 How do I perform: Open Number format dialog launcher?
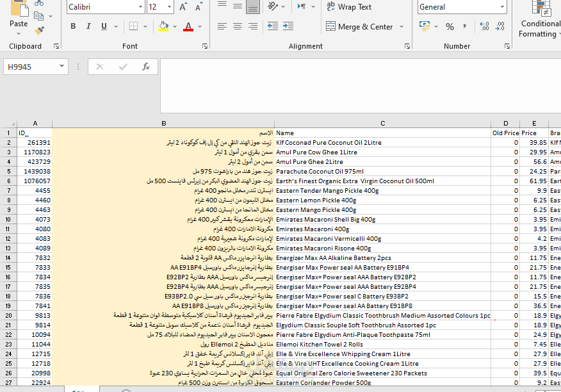coord(507,46)
